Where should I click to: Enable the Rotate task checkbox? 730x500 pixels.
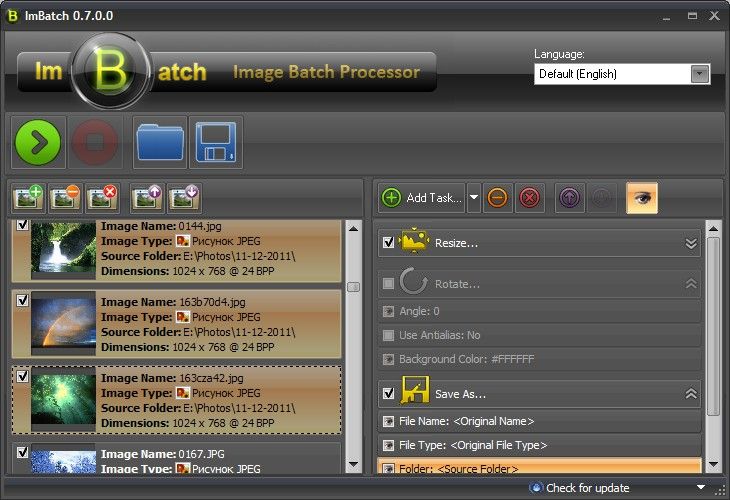tap(388, 284)
